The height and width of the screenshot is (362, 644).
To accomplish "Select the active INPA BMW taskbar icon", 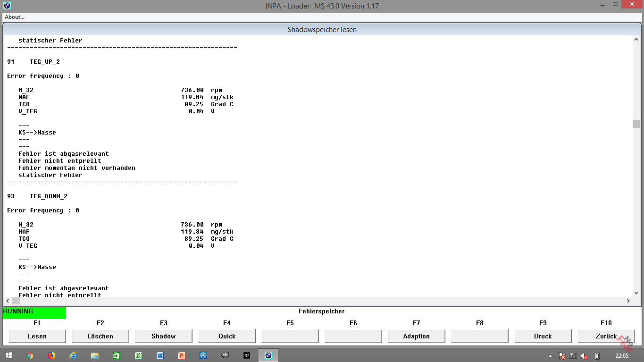I will click(268, 355).
